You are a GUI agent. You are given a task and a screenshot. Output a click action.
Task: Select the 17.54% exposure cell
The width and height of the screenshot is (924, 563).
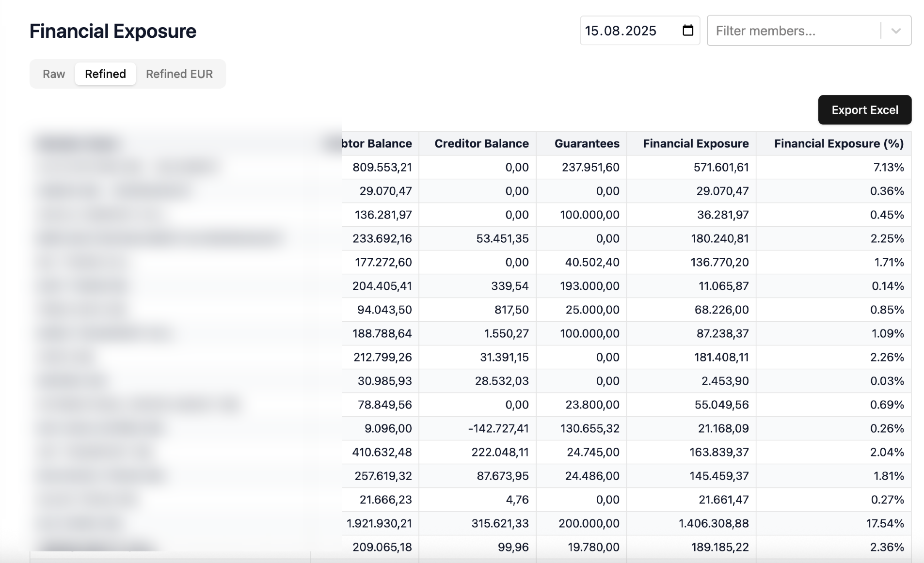pos(886,523)
